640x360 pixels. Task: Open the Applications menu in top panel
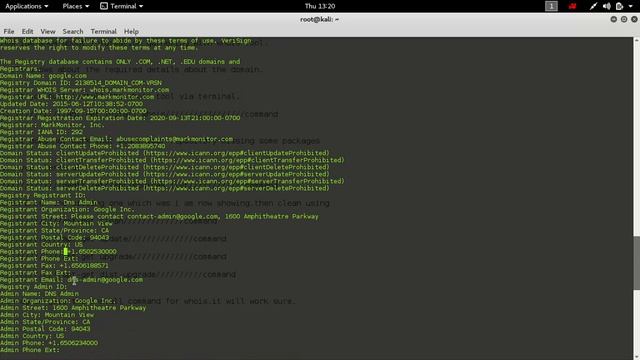pyautogui.click(x=27, y=6)
